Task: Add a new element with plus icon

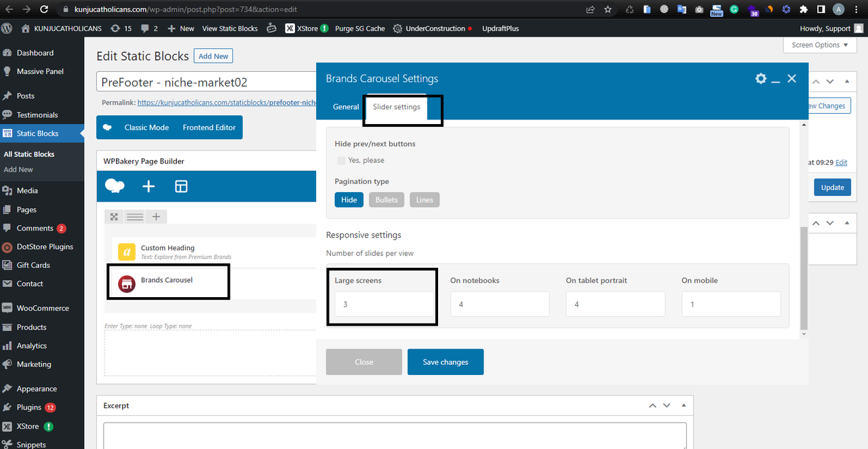Action: point(149,187)
